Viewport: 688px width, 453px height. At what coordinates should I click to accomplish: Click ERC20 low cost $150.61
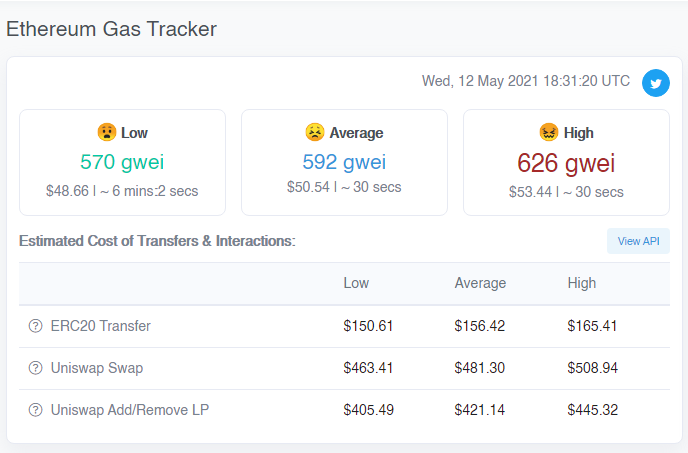click(368, 326)
